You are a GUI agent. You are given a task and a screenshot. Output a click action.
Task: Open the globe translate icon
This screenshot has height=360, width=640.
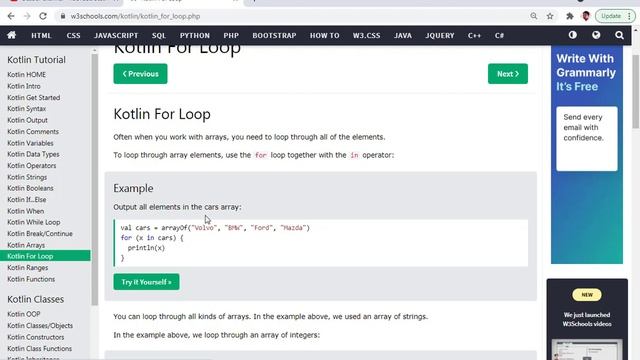(596, 35)
